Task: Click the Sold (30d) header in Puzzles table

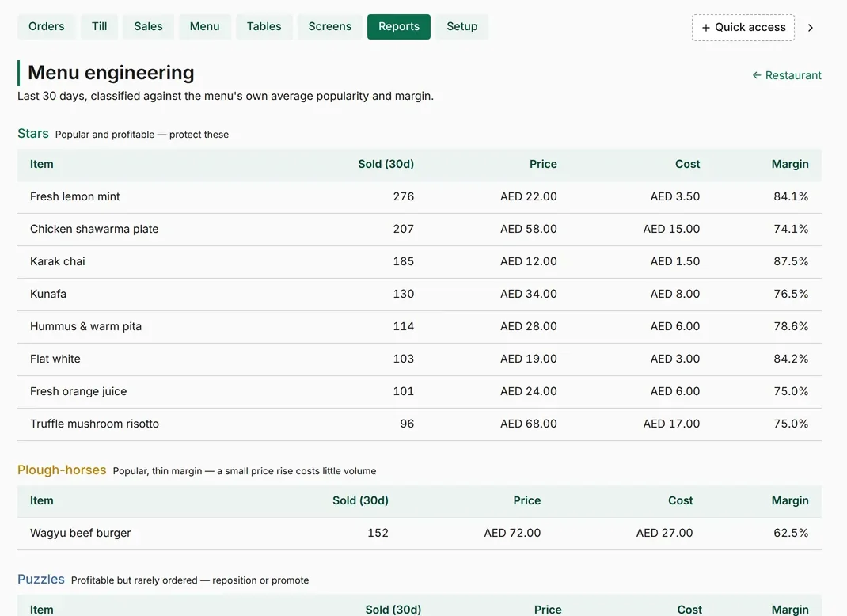Action: pos(393,610)
